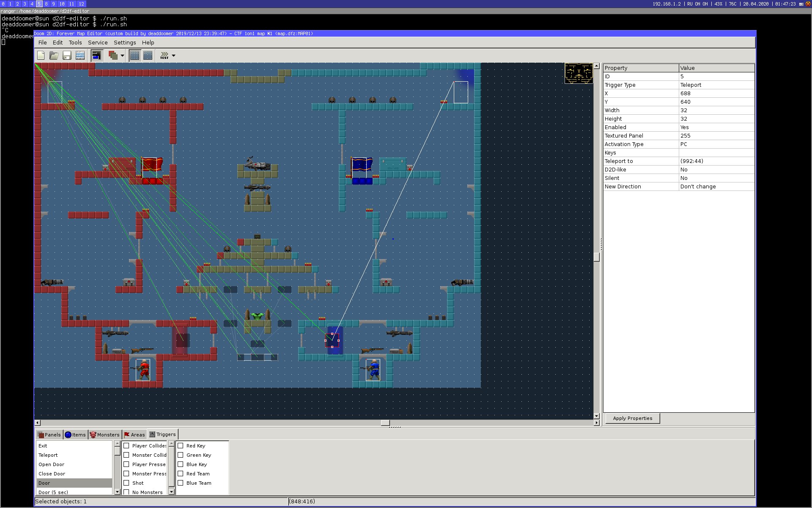Click the Trigger Type value Teleport
This screenshot has height=508, width=812.
click(716, 85)
